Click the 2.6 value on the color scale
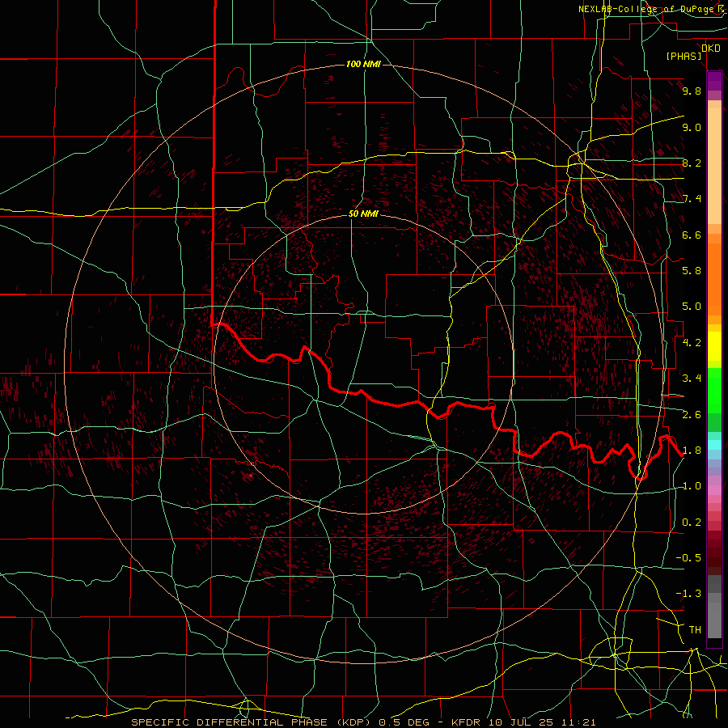This screenshot has width=728, height=728. pos(692,415)
